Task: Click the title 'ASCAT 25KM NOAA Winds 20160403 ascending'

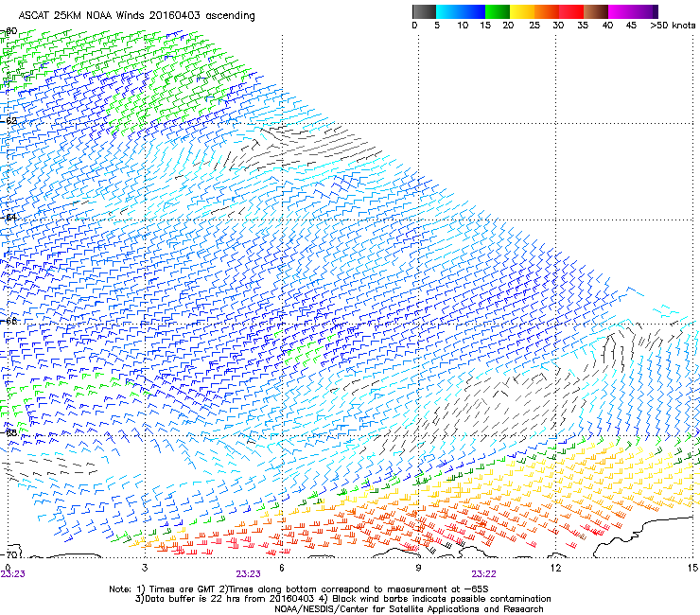Action: (x=136, y=16)
